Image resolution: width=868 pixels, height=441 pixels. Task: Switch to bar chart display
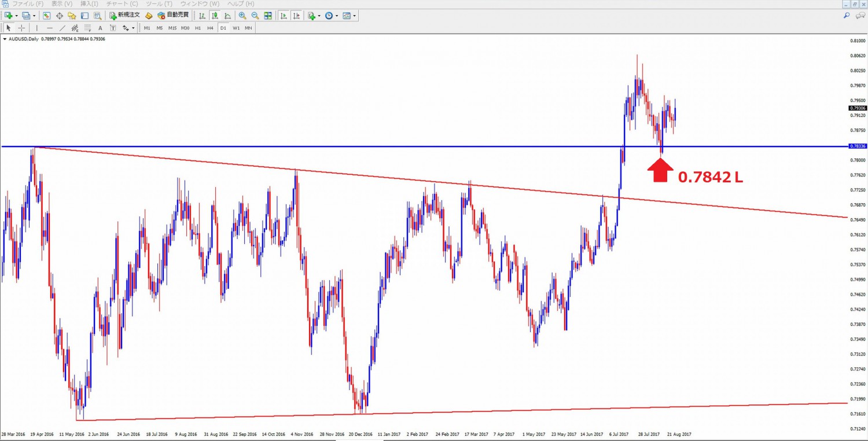point(202,16)
